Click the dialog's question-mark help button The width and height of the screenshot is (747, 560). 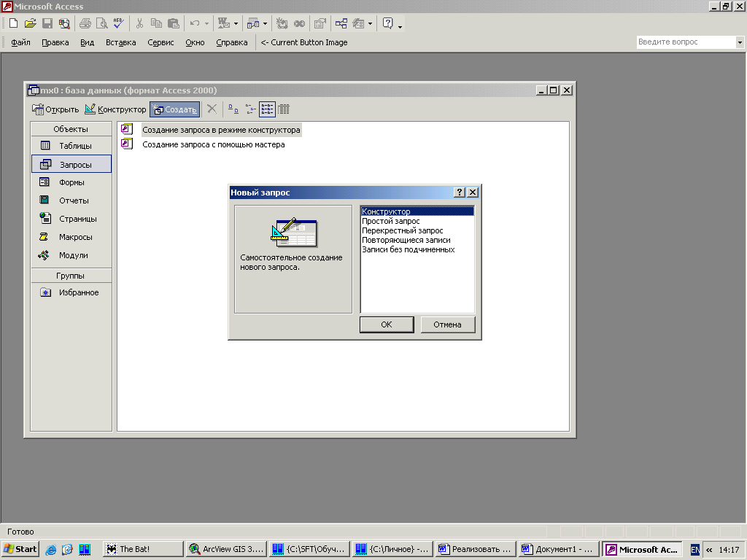point(460,192)
